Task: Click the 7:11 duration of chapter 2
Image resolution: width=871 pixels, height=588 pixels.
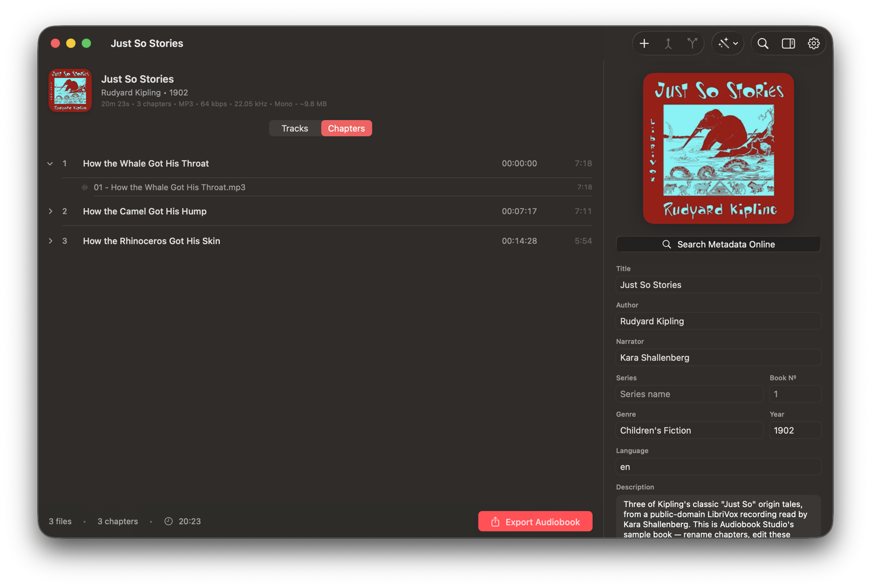Action: pos(583,211)
